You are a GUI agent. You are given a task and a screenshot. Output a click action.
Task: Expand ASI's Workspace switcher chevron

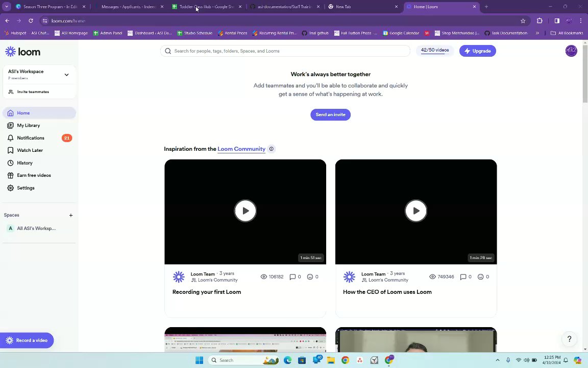click(66, 75)
